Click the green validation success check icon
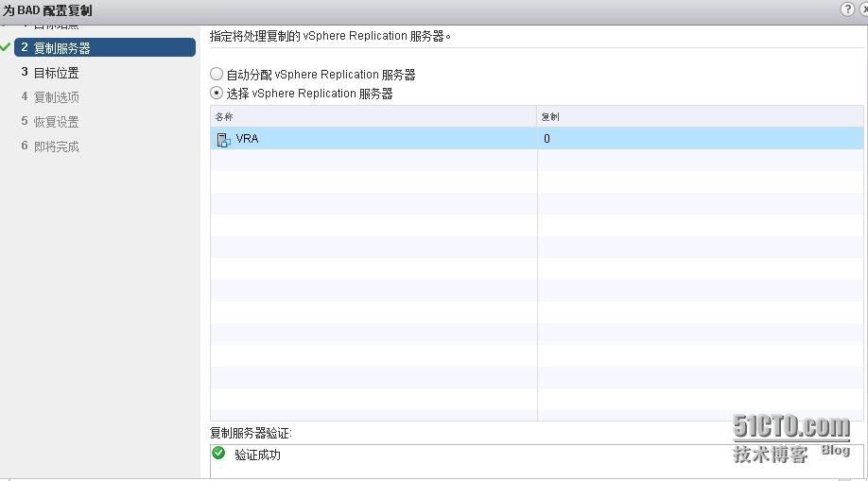The height and width of the screenshot is (481, 868). (x=218, y=454)
